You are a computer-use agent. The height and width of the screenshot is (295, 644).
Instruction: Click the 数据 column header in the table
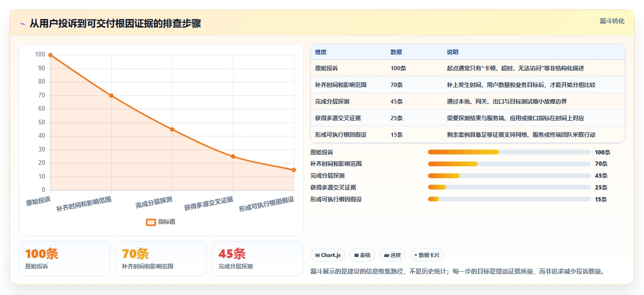click(x=396, y=52)
